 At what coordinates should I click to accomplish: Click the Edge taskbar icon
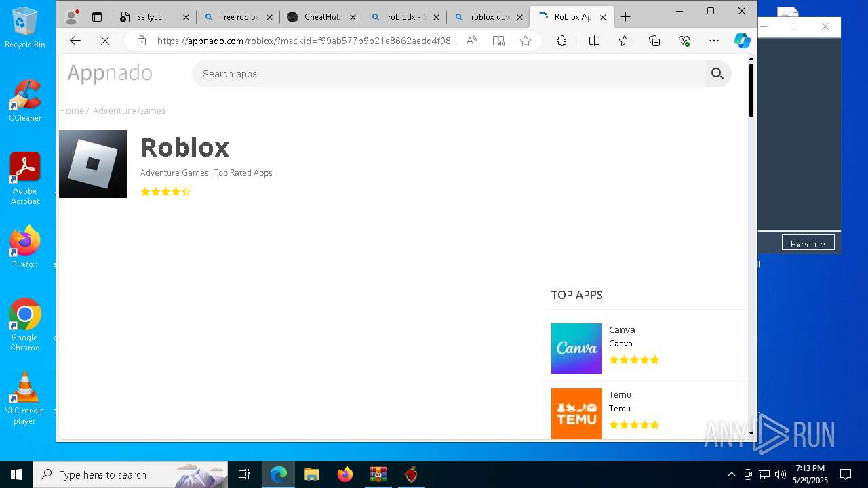pos(279,474)
